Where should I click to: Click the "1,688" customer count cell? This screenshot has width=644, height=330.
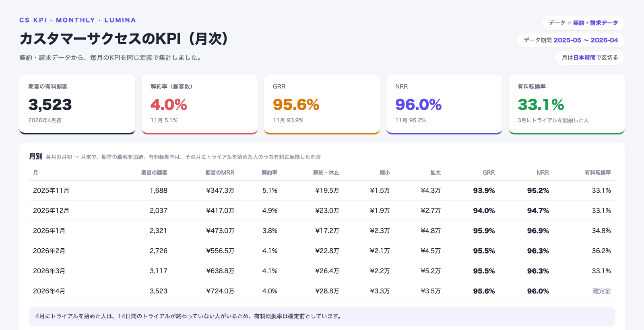point(159,190)
